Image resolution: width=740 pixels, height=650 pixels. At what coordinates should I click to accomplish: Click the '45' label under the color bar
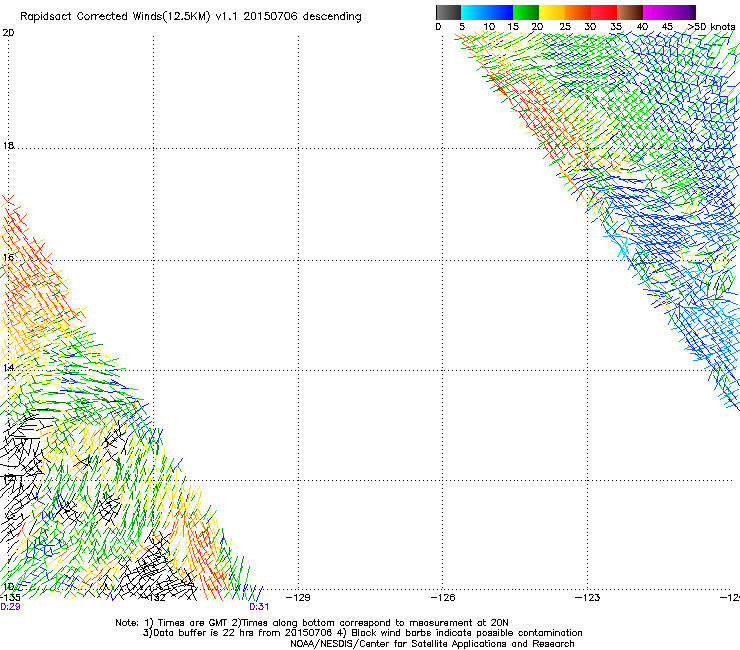click(x=667, y=27)
